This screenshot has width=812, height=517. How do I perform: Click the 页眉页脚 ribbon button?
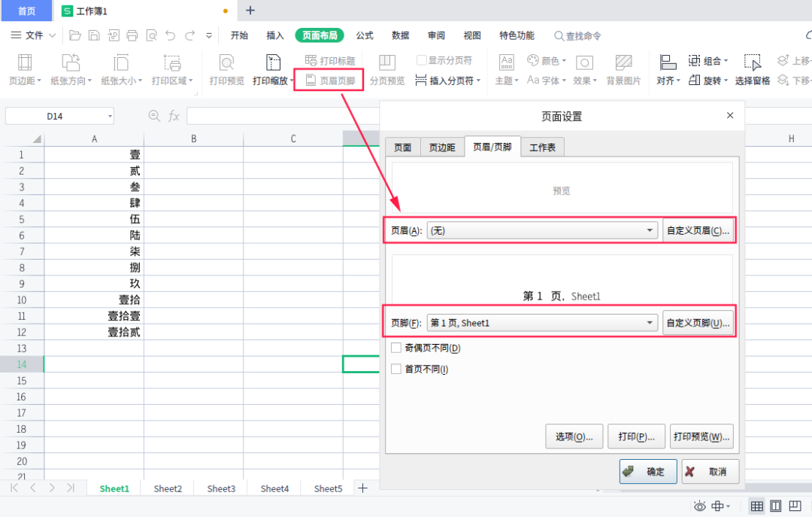[x=330, y=81]
